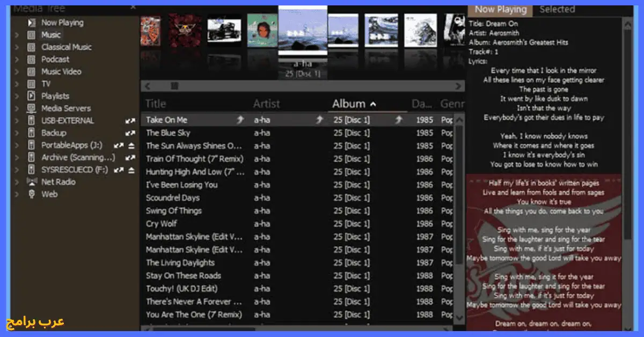Select Stay On These Roads track
This screenshot has height=337, width=644.
tap(184, 276)
